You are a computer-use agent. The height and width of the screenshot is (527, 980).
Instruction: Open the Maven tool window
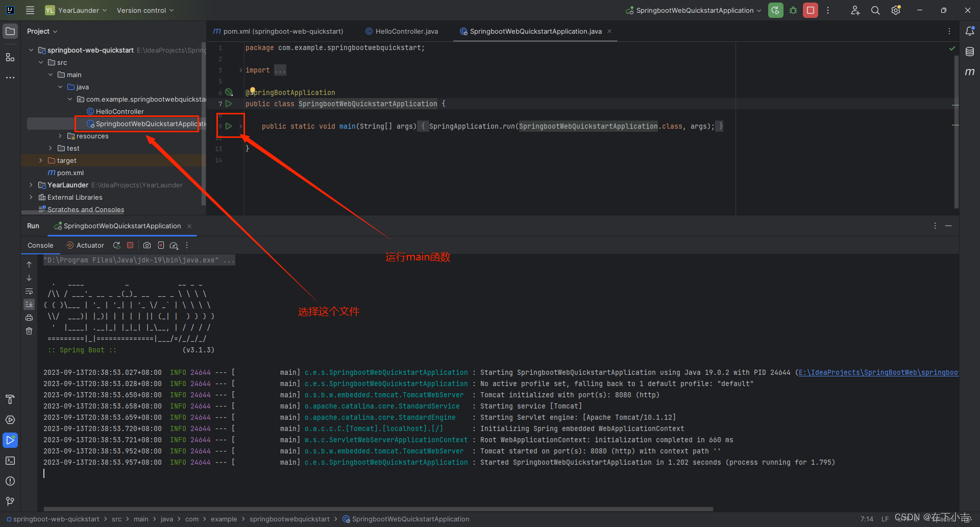(970, 72)
